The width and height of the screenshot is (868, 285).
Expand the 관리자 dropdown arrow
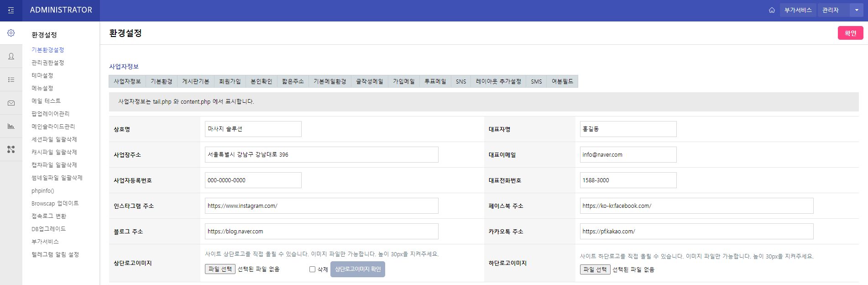(857, 10)
